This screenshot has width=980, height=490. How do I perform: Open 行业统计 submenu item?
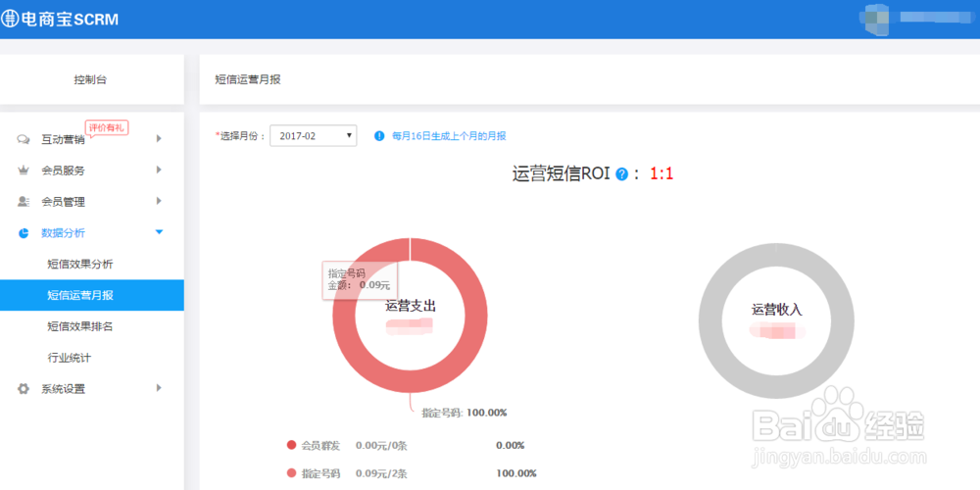[70, 358]
